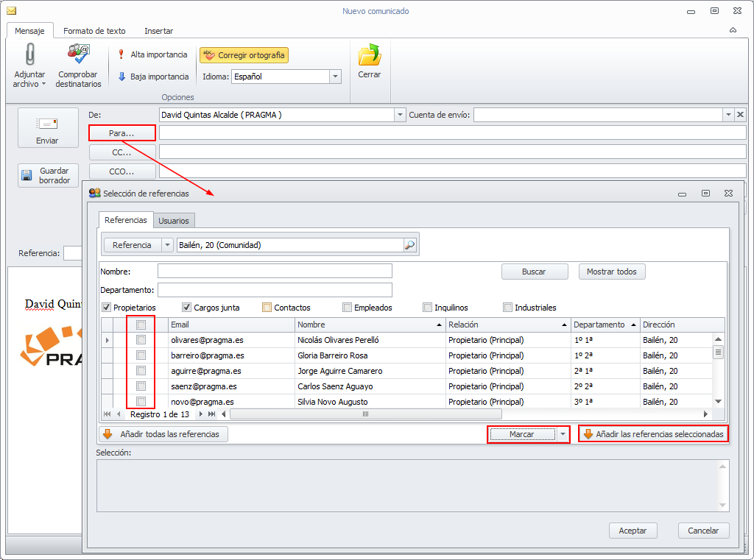This screenshot has width=754, height=560.
Task: Check the olivares@pragma.es row checkbox
Action: (x=141, y=340)
